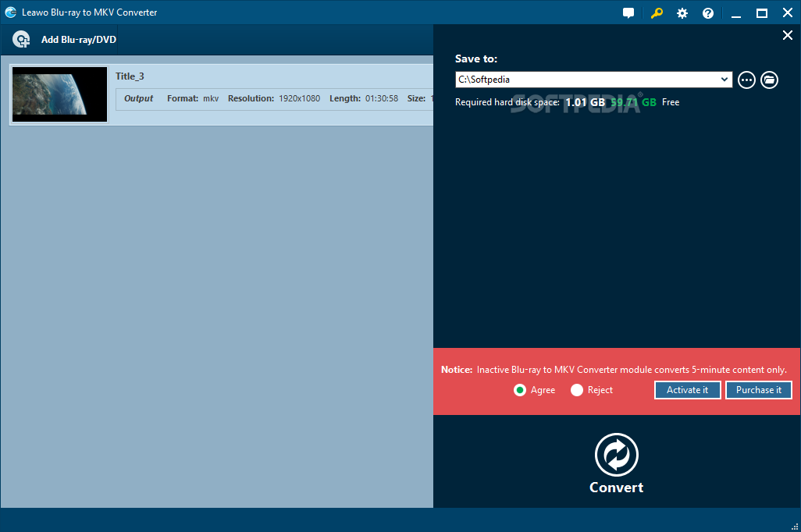Viewport: 801px width, 532px height.
Task: Select the Reject radio button
Action: [577, 390]
